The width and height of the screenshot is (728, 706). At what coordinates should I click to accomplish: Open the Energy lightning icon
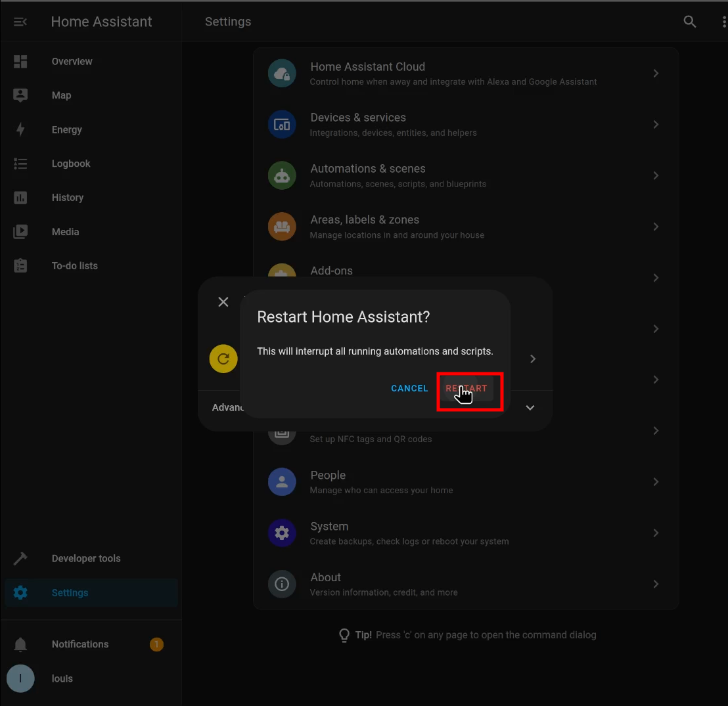point(20,129)
